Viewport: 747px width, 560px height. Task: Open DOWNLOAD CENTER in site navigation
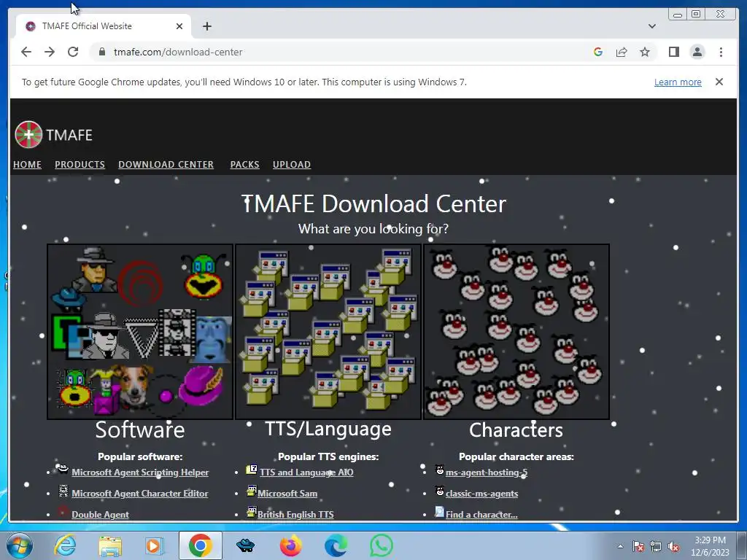(166, 164)
